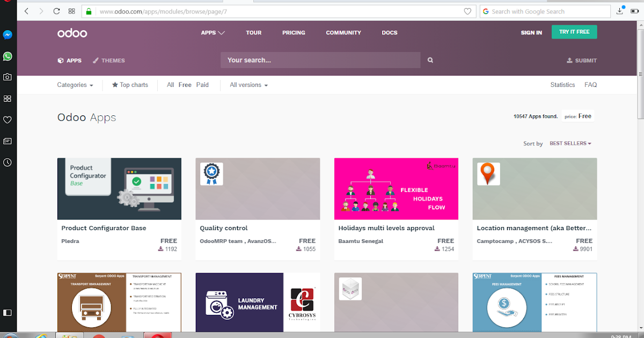
Task: Click the search magnifier icon
Action: click(x=430, y=60)
